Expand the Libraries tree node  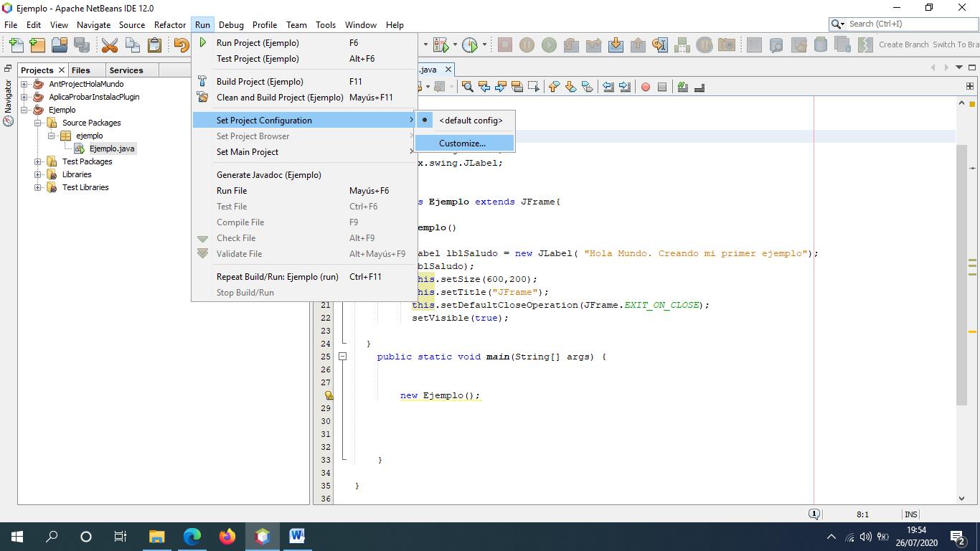(38, 174)
